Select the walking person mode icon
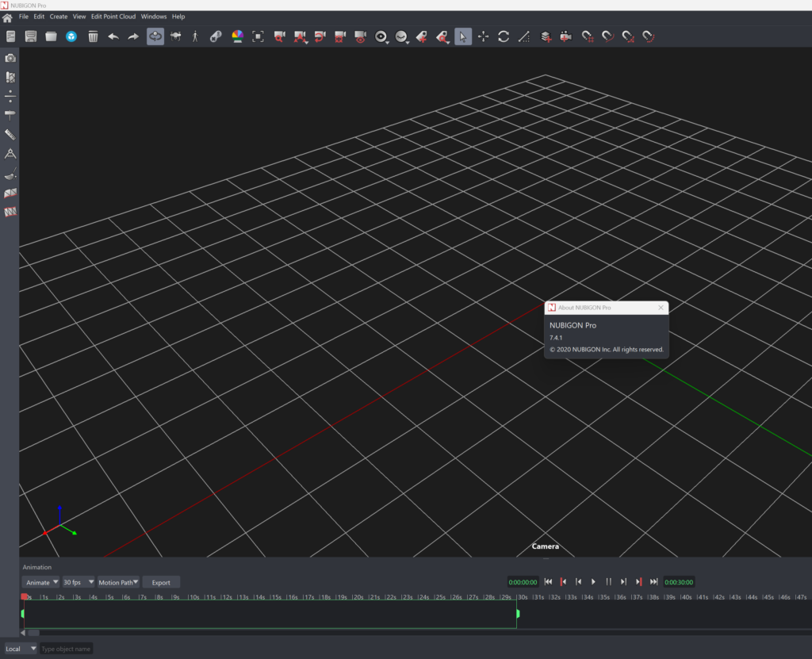 [195, 36]
